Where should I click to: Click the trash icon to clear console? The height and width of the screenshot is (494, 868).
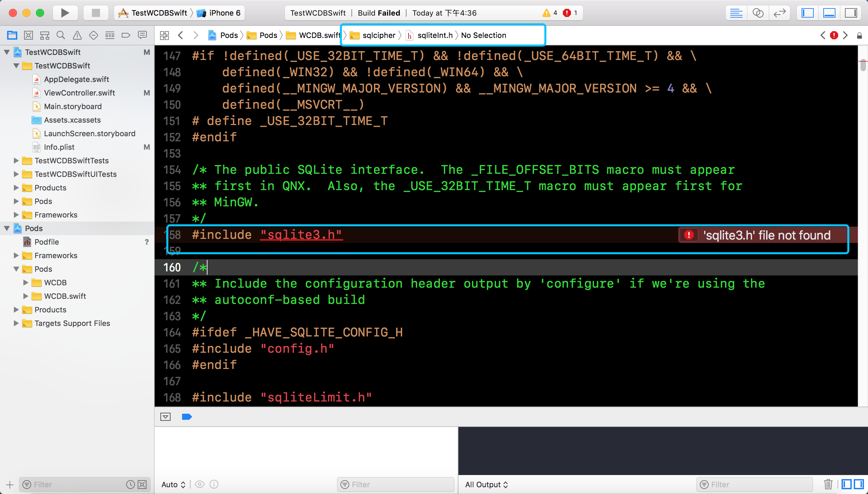(828, 484)
